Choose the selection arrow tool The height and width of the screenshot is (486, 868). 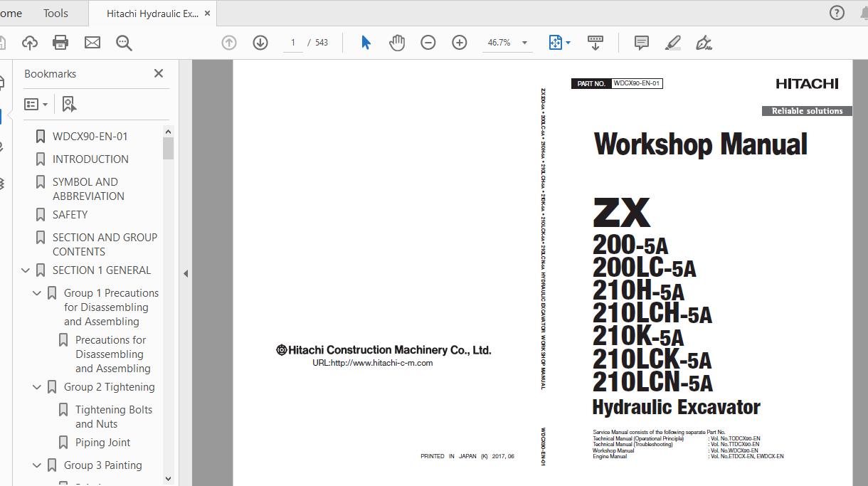click(366, 43)
